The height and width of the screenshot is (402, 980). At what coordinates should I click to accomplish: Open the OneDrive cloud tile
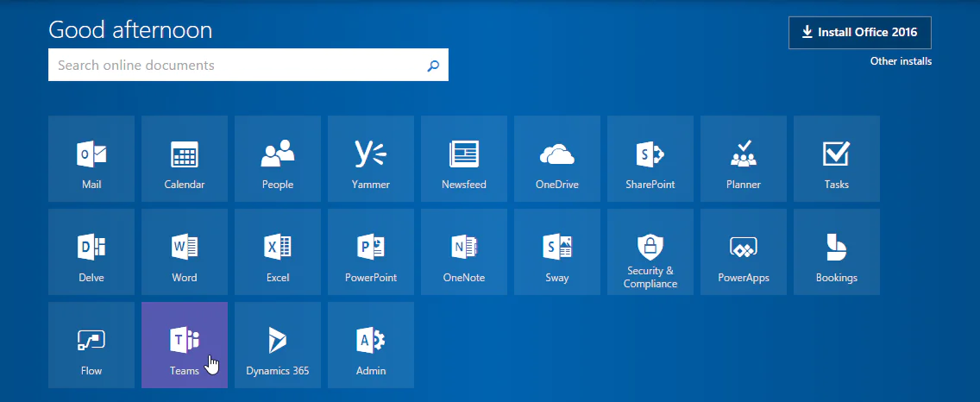[557, 159]
